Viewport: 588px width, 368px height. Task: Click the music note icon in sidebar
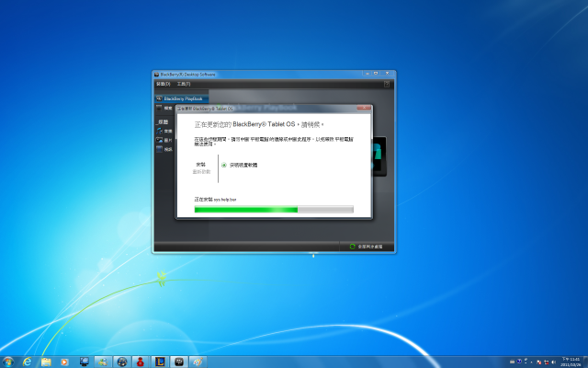[159, 131]
